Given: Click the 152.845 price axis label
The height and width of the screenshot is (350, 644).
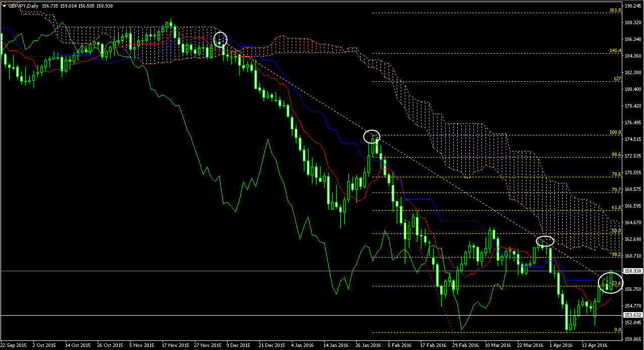Looking at the screenshot, I should tap(633, 323).
